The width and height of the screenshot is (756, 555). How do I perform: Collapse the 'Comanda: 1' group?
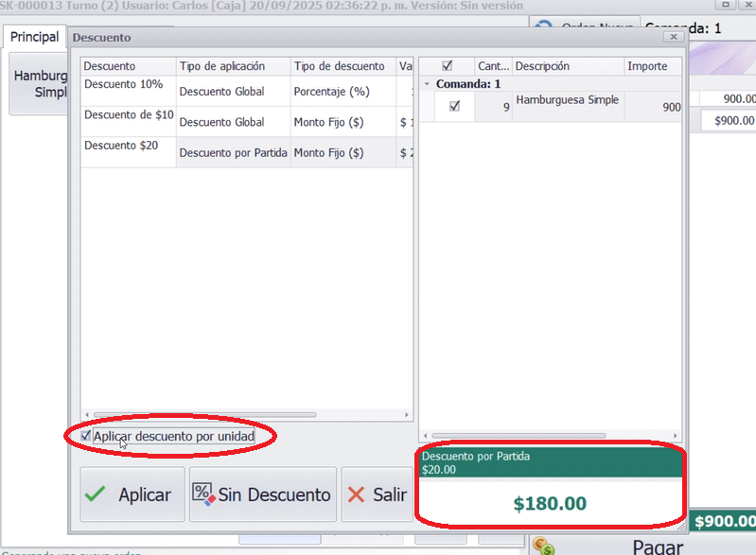coord(428,84)
